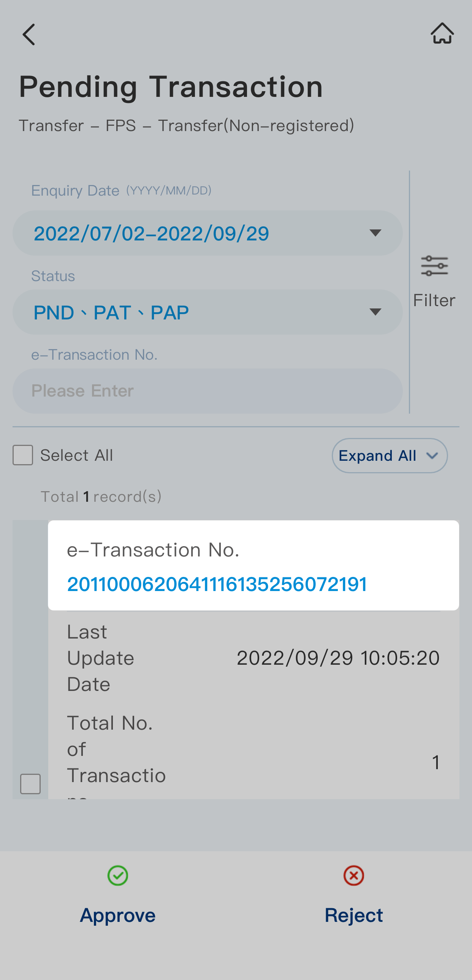Type in the e-Transaction No. field
The image size is (472, 980).
[x=207, y=391]
